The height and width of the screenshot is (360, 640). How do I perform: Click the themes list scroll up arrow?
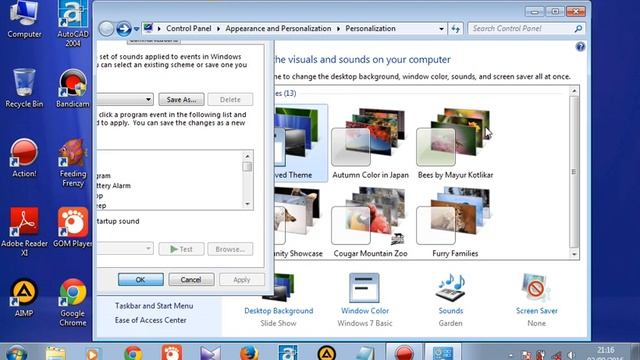coord(574,91)
